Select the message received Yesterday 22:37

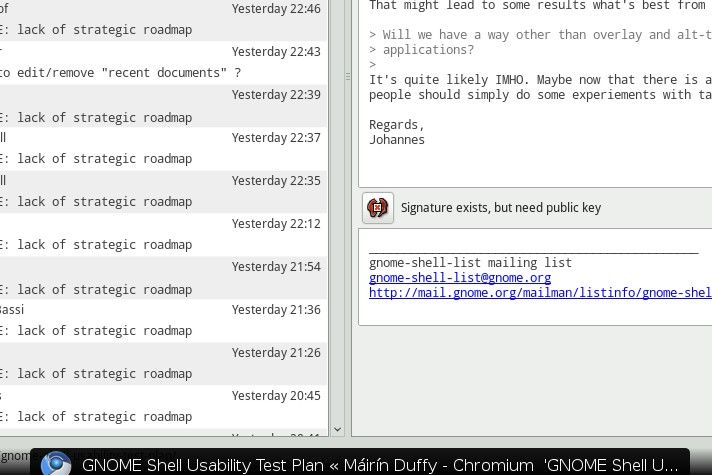coord(160,149)
